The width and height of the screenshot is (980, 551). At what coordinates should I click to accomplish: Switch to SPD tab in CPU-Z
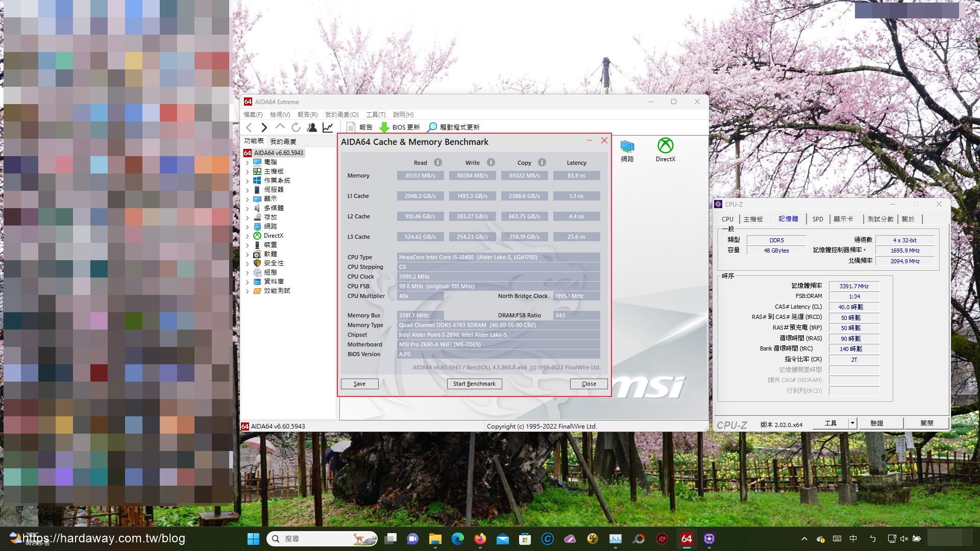coord(818,219)
